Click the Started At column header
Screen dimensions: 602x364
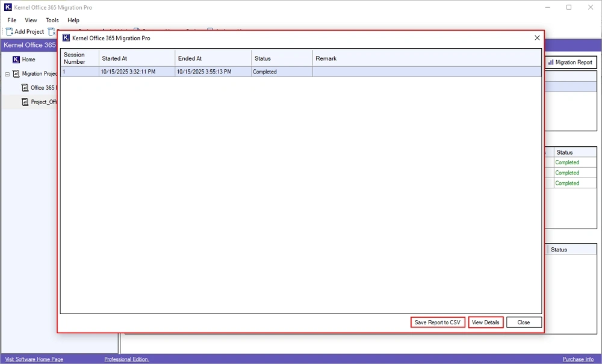point(137,58)
